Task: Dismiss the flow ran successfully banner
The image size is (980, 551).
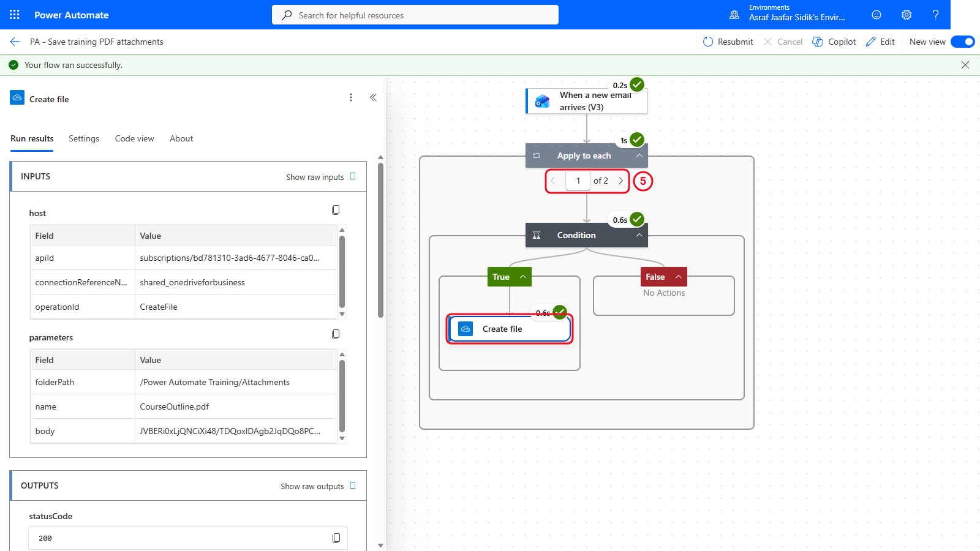Action: coord(965,65)
